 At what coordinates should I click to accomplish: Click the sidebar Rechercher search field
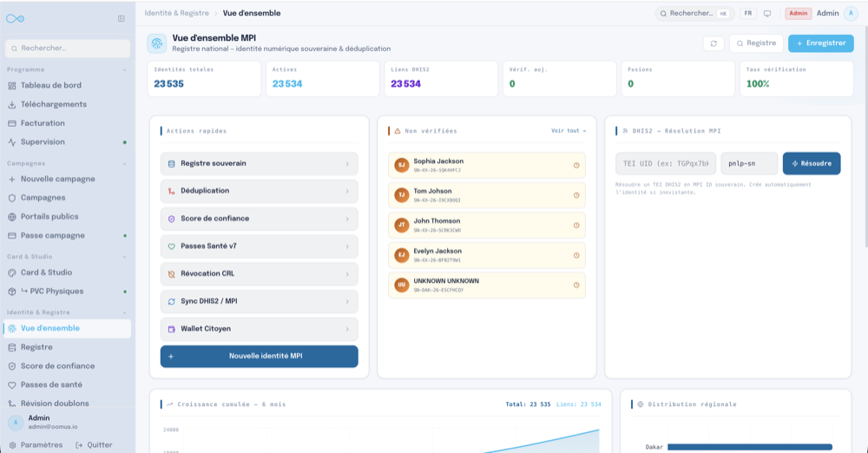pyautogui.click(x=68, y=49)
